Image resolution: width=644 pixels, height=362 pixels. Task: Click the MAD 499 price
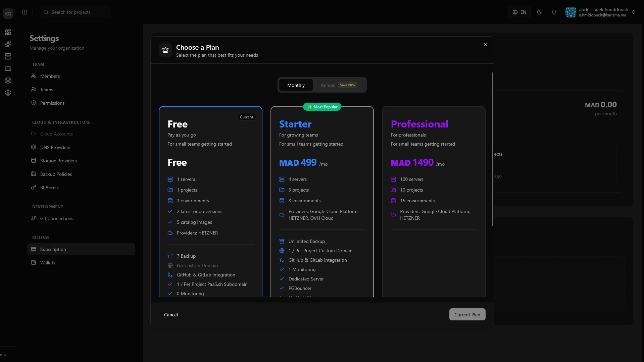[x=298, y=163]
